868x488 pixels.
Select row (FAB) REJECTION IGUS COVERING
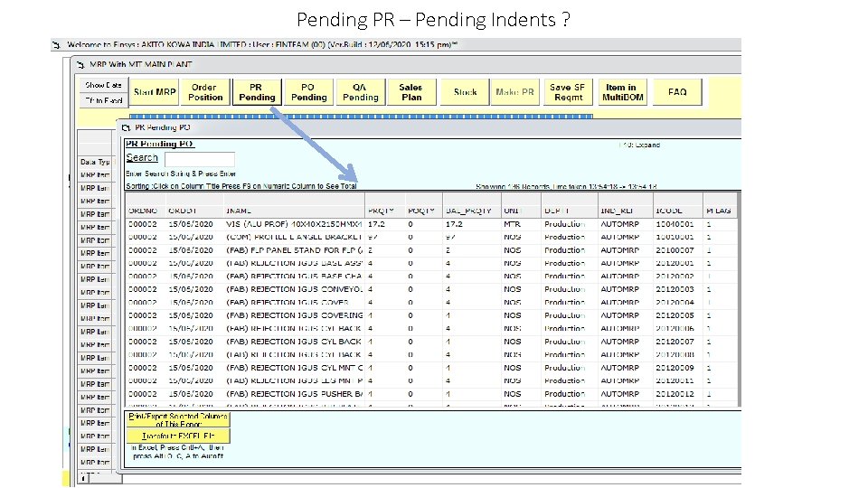[432, 315]
